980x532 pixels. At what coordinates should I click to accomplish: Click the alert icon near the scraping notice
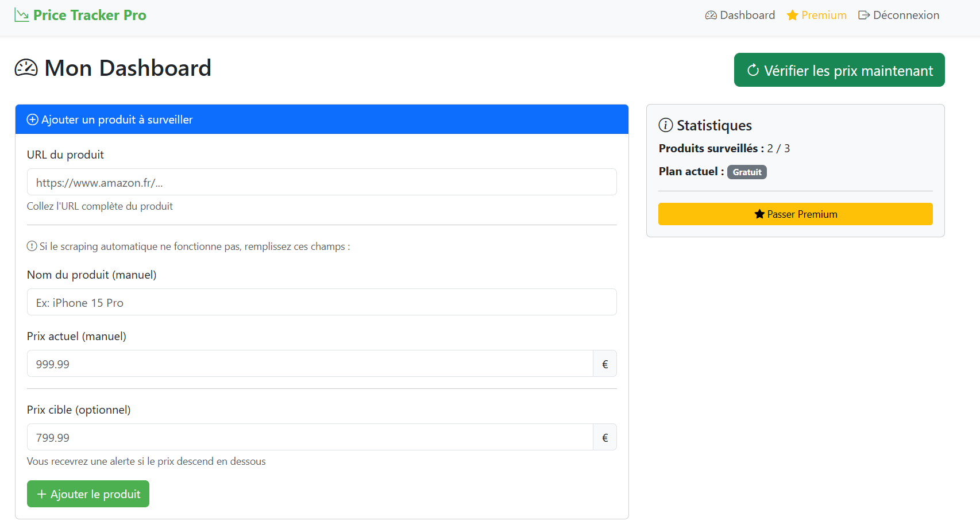click(30, 246)
